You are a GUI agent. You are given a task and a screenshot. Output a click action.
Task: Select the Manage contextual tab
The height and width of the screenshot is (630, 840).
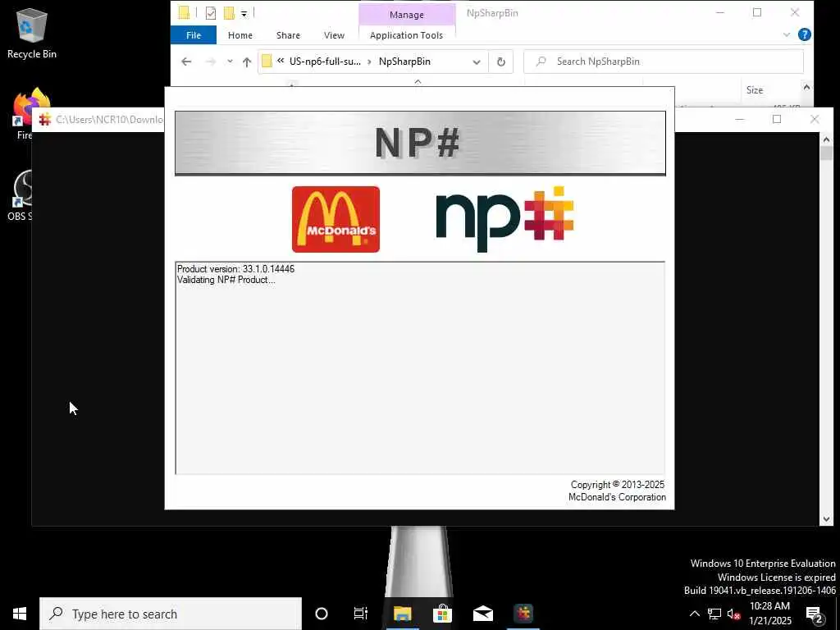(x=407, y=15)
